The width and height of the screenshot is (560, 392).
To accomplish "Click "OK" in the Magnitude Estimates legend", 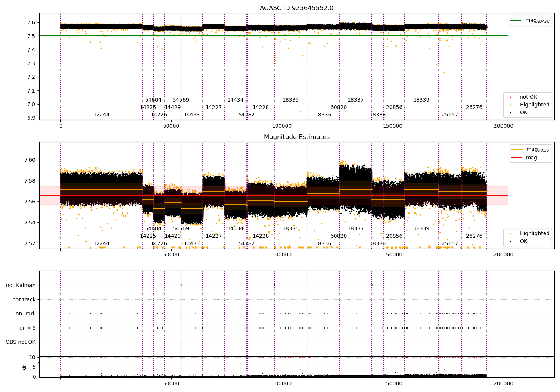I will click(x=523, y=242).
